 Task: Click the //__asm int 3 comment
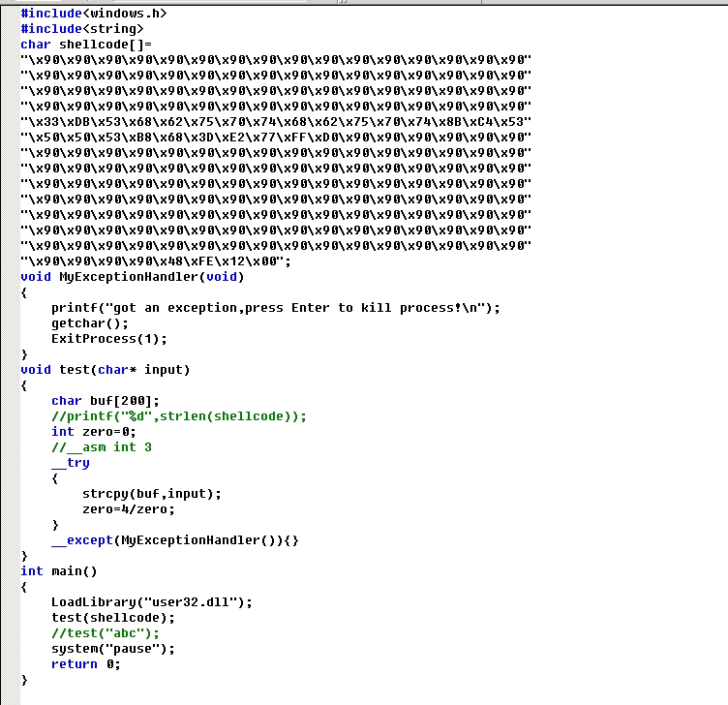pos(102,447)
